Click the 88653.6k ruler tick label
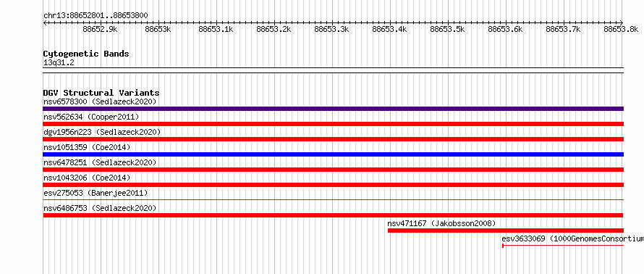The width and height of the screenshot is (644, 274). coord(506,29)
